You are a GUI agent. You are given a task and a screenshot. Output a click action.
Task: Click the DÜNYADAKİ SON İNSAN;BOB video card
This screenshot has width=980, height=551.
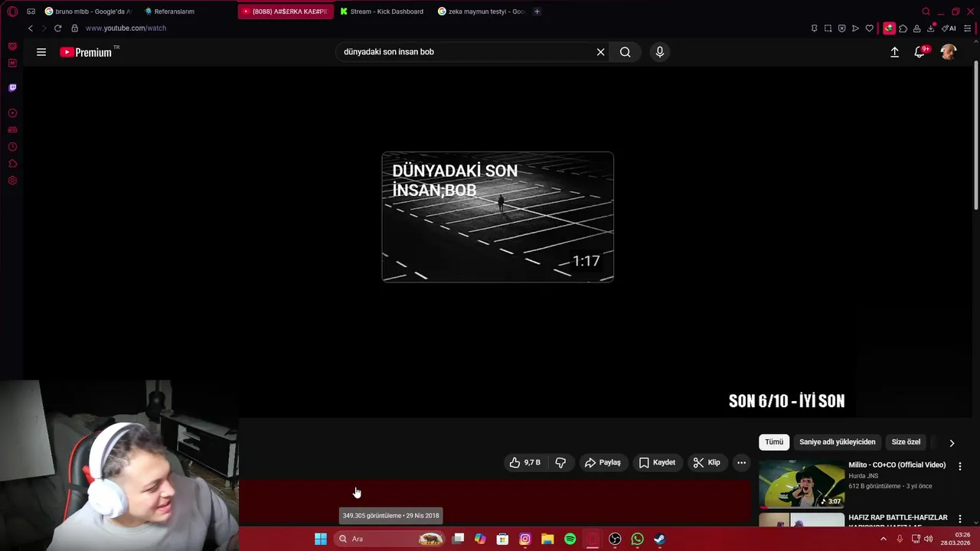[x=498, y=217]
